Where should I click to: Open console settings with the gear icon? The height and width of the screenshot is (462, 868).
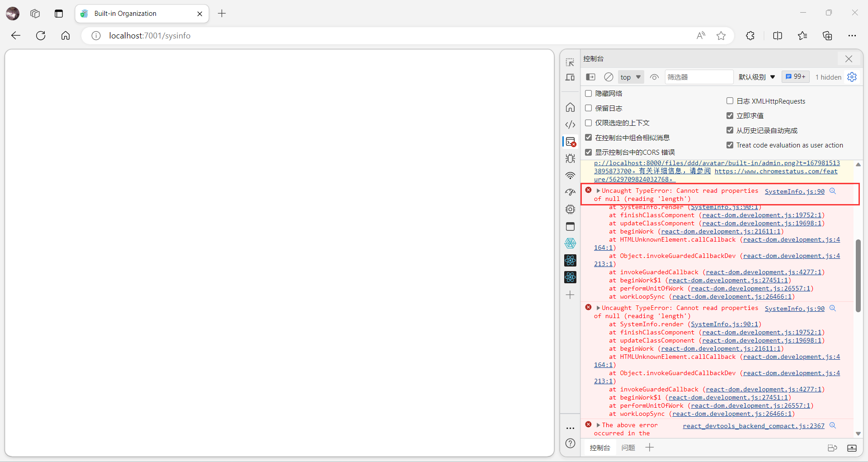(852, 77)
